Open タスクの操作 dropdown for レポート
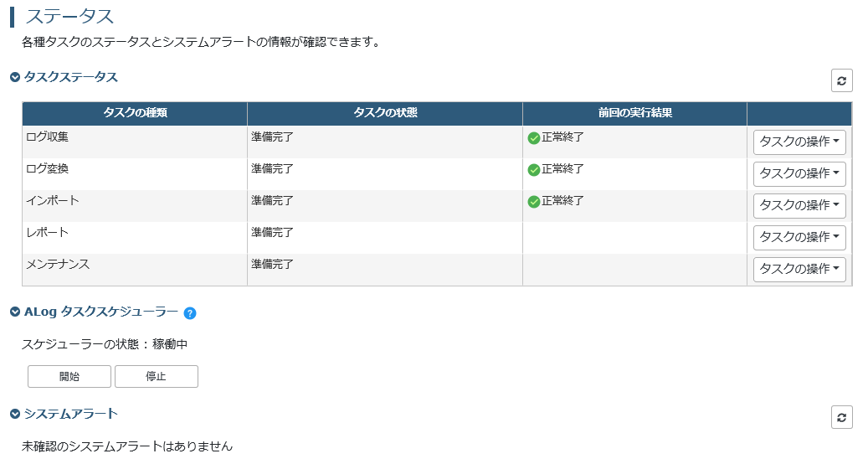 coord(799,237)
